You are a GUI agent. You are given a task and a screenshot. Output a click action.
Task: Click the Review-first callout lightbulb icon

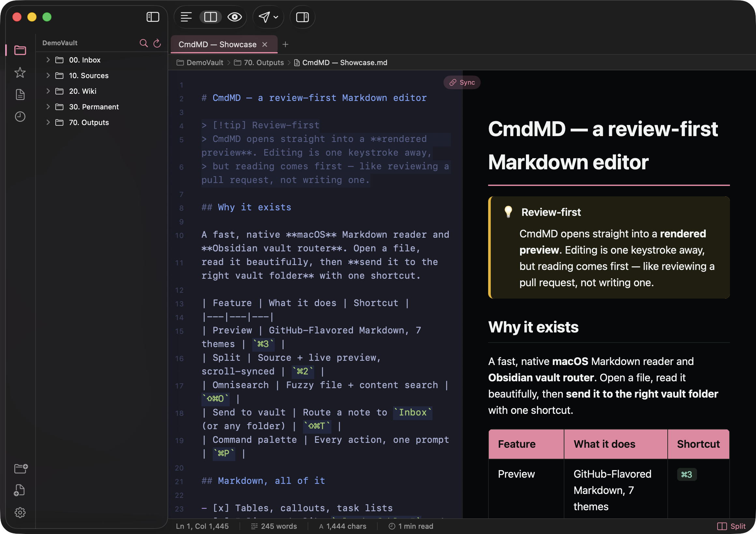click(x=508, y=212)
